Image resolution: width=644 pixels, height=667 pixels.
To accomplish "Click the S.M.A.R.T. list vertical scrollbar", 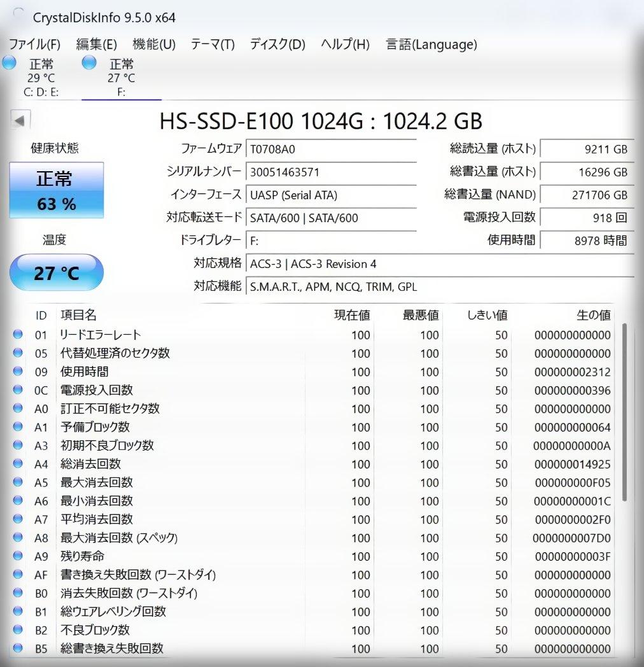I will click(624, 412).
